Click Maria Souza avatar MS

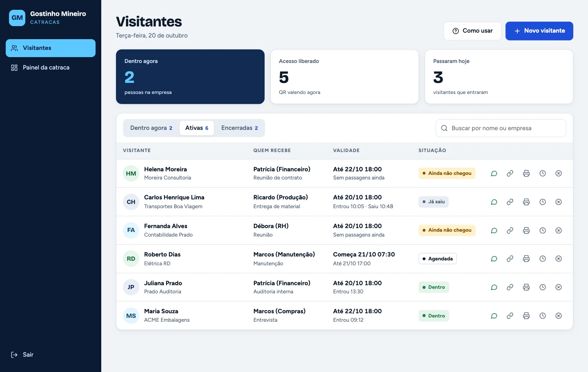(x=131, y=316)
